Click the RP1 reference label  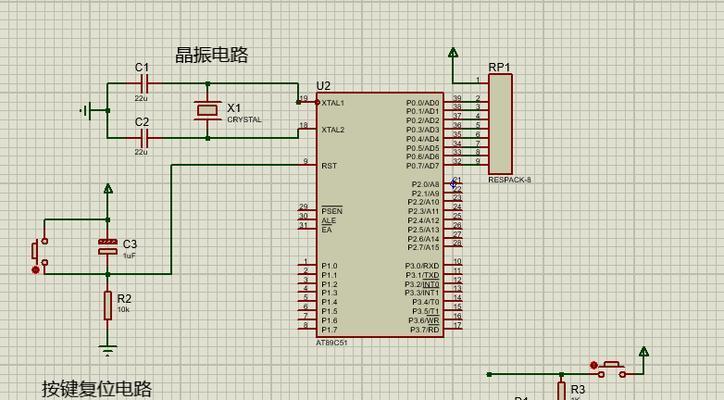pyautogui.click(x=499, y=67)
